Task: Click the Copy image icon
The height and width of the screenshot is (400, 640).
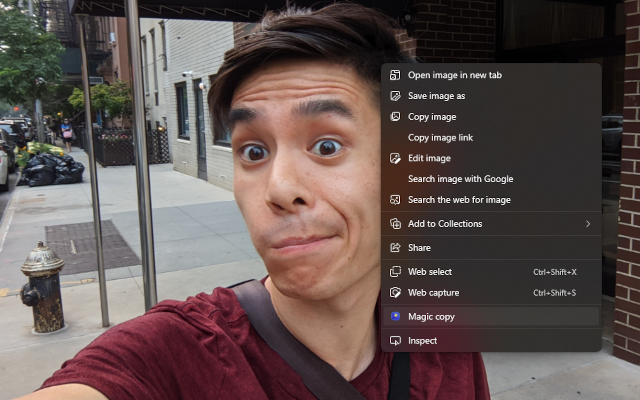Action: coord(395,117)
